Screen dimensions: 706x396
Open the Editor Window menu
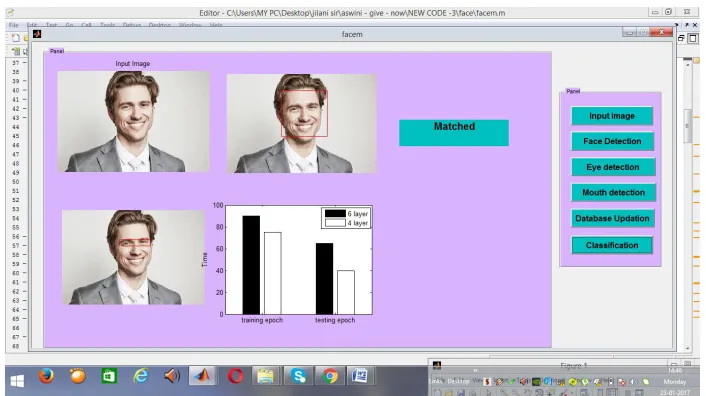(x=190, y=25)
